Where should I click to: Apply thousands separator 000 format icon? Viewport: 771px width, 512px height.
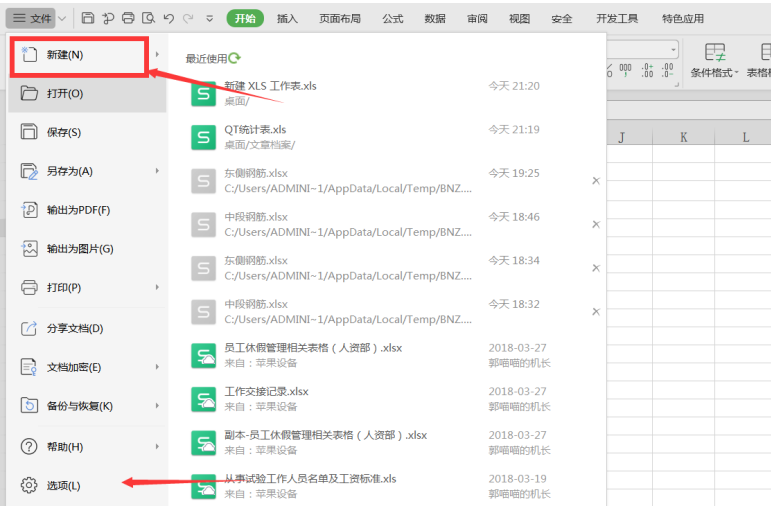point(625,70)
